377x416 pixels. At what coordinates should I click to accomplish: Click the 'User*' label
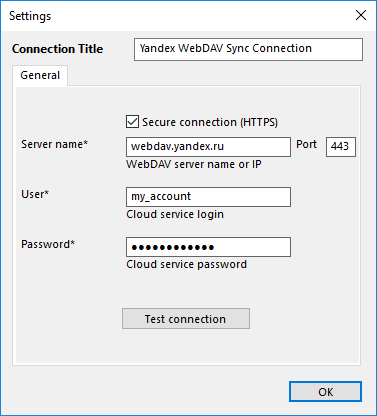[35, 194]
